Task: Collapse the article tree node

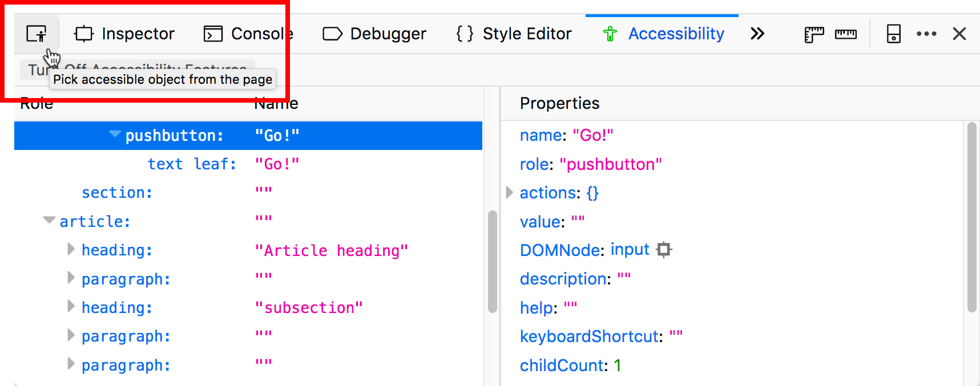Action: tap(49, 220)
